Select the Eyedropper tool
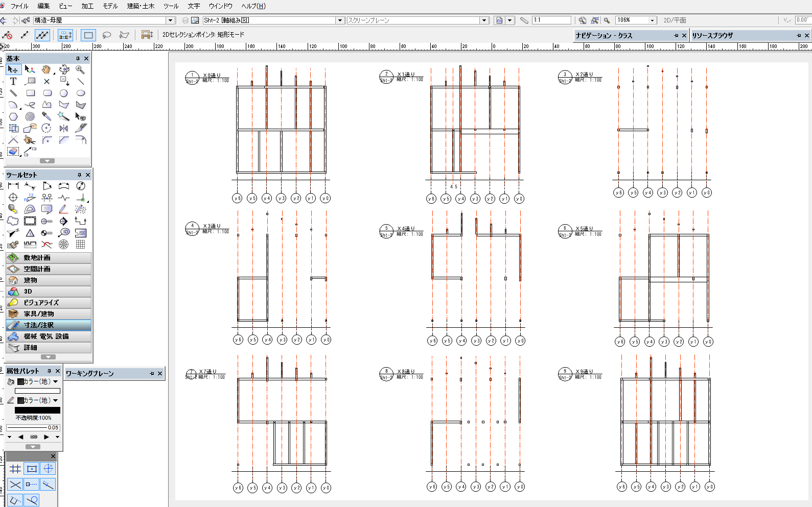Image resolution: width=812 pixels, height=507 pixels. pos(47,116)
